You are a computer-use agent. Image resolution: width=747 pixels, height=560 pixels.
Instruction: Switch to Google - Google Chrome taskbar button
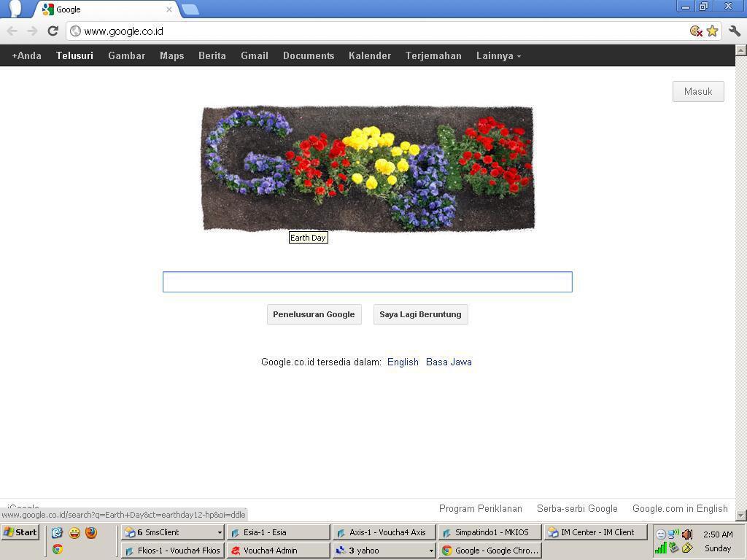(x=489, y=551)
